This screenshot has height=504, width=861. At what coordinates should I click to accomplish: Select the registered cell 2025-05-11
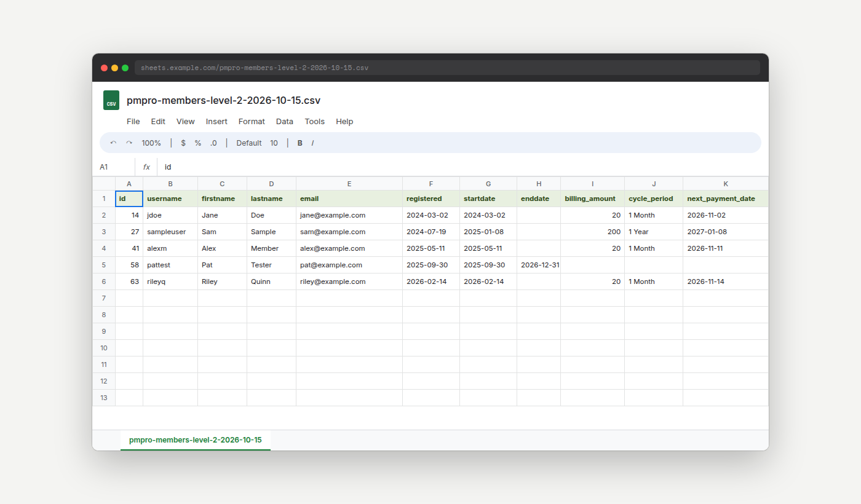click(x=431, y=248)
